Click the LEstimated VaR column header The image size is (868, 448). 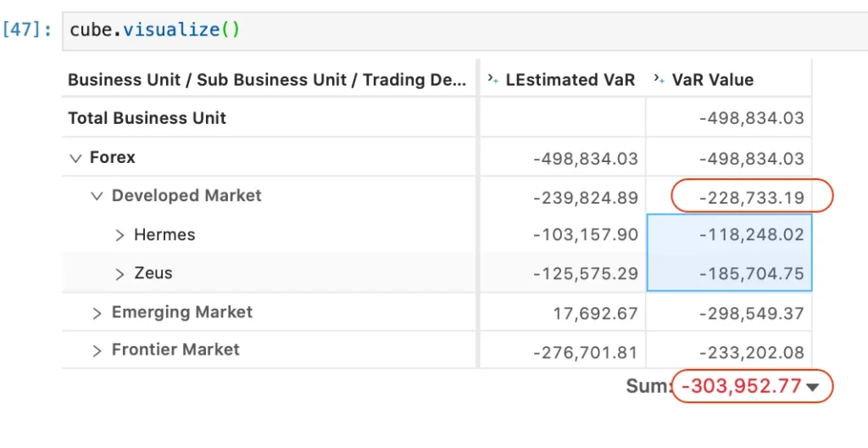[x=563, y=79]
